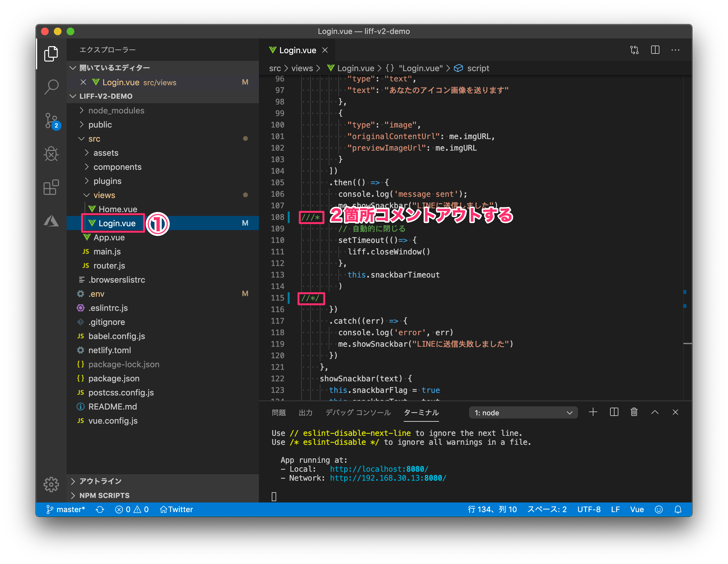Open the 192.168.30.13:8080 network link
Viewport: 728px width, 564px height.
coord(388,478)
